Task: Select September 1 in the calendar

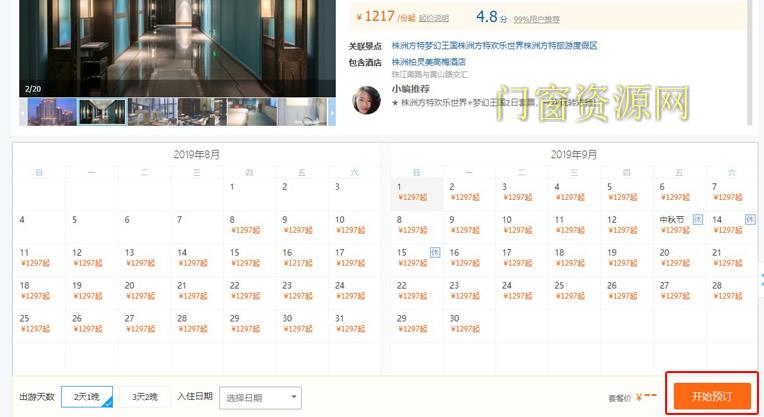Action: click(x=417, y=192)
